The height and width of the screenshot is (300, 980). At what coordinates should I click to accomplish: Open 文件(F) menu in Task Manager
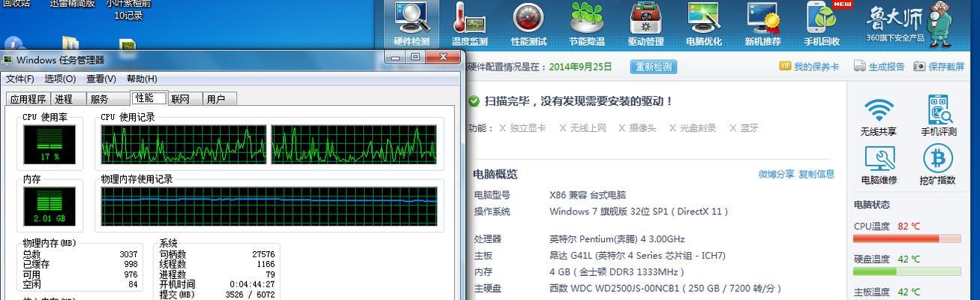[20, 79]
